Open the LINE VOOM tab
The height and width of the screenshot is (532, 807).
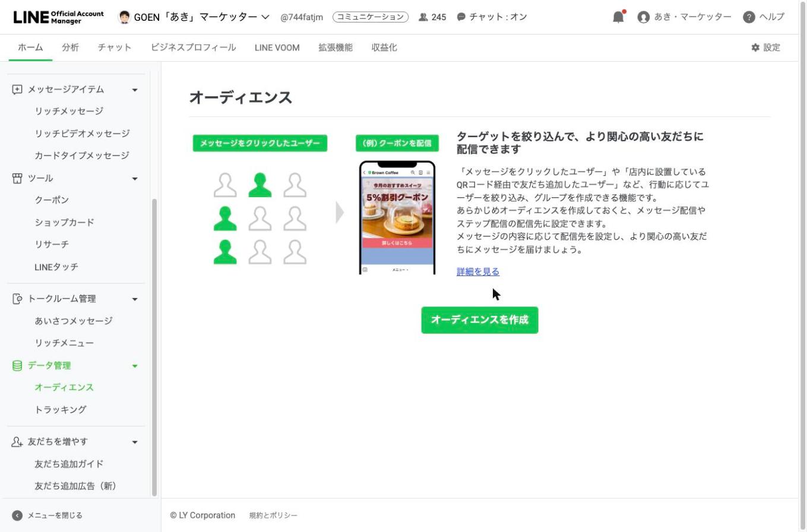[x=277, y=47]
